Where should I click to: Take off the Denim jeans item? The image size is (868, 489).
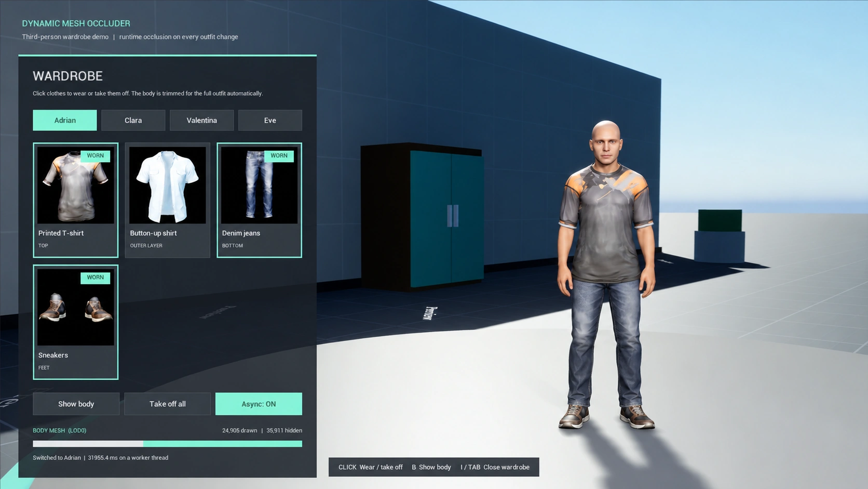pyautogui.click(x=259, y=200)
